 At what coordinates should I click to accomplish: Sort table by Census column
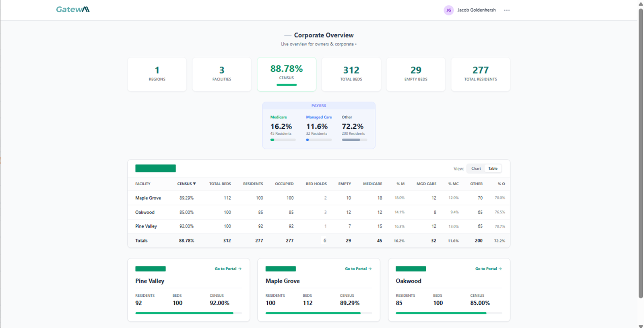186,184
